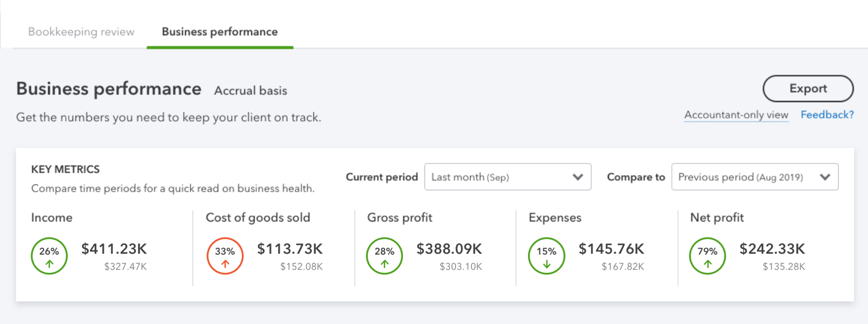Open the Feedback? link
This screenshot has height=324, width=868.
pos(827,115)
